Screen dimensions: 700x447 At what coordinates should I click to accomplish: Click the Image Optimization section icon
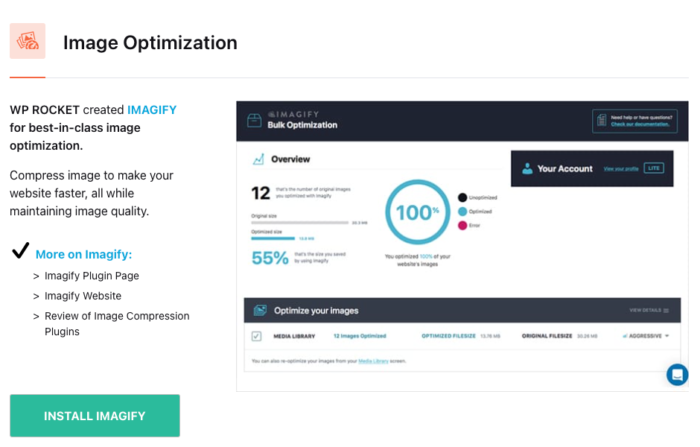tap(28, 42)
